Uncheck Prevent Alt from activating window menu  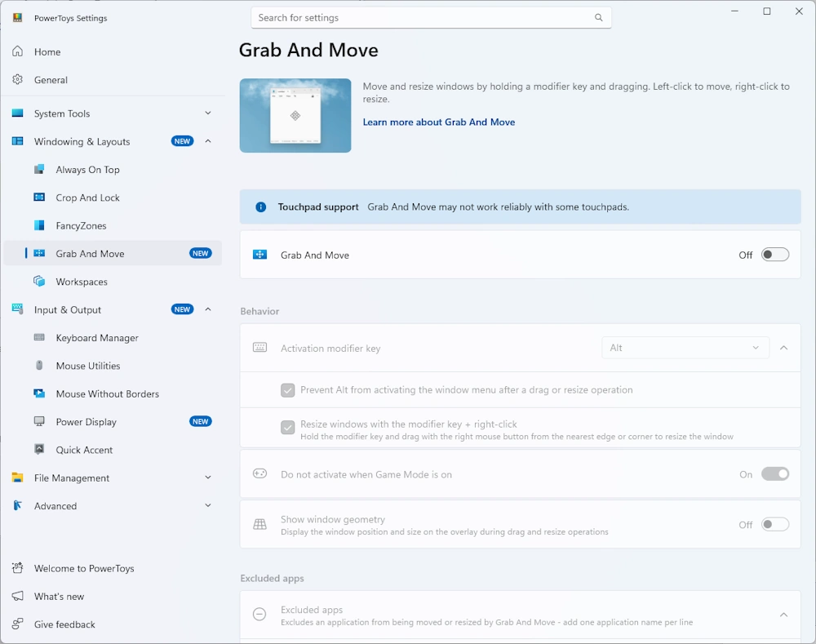287,390
